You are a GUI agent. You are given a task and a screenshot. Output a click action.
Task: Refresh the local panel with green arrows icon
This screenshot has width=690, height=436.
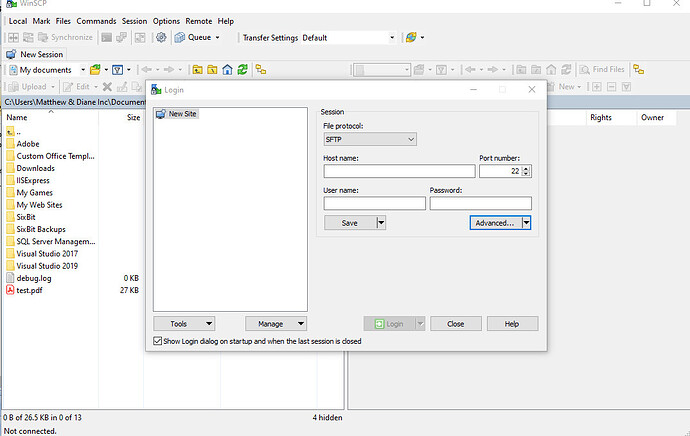click(242, 70)
